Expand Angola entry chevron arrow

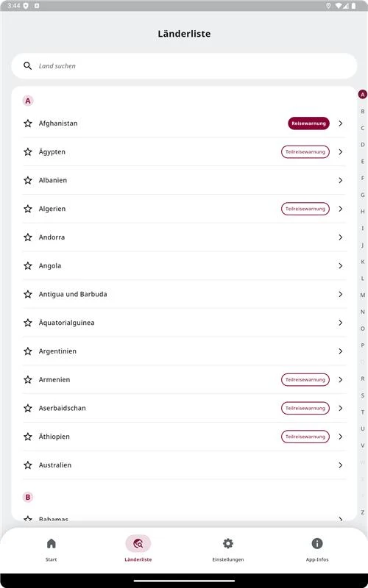pos(340,266)
